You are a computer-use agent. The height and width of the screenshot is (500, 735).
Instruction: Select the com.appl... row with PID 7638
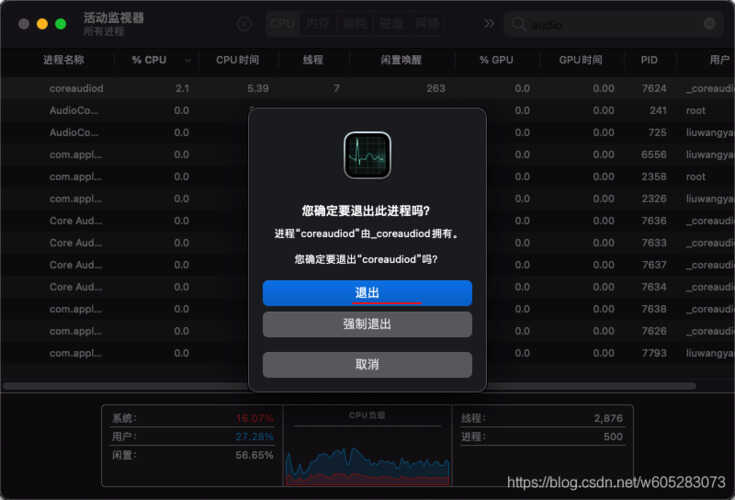tap(368, 309)
